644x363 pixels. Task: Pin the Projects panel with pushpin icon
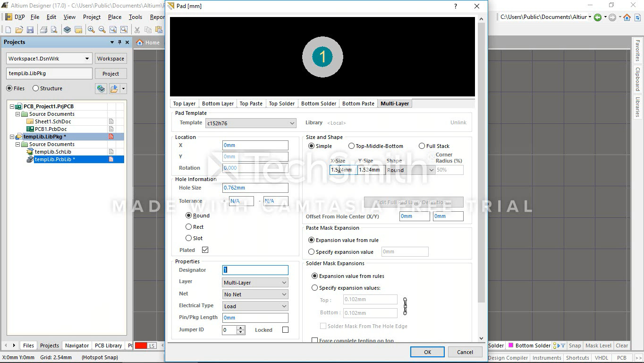pos(119,42)
